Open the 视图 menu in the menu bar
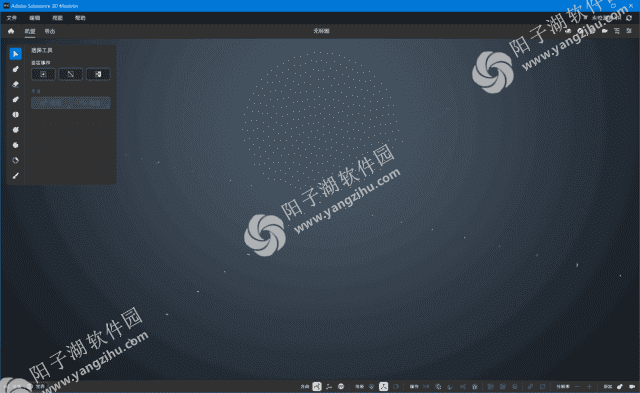 (x=58, y=18)
